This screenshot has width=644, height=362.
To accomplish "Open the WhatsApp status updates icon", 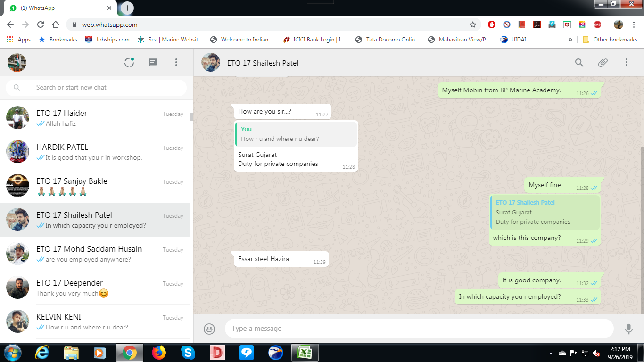I will [x=129, y=63].
